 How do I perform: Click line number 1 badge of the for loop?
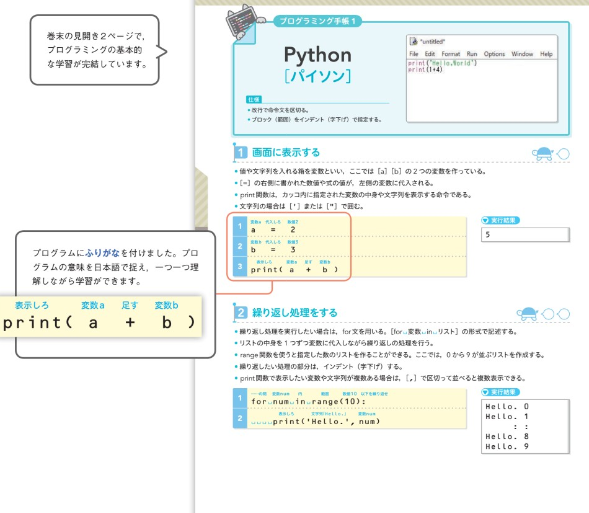(240, 398)
